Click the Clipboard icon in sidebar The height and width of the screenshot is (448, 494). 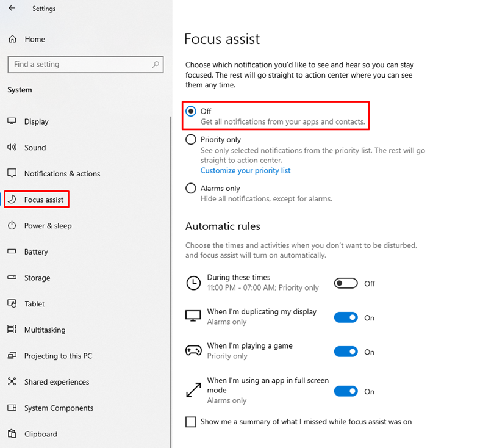coord(12,433)
